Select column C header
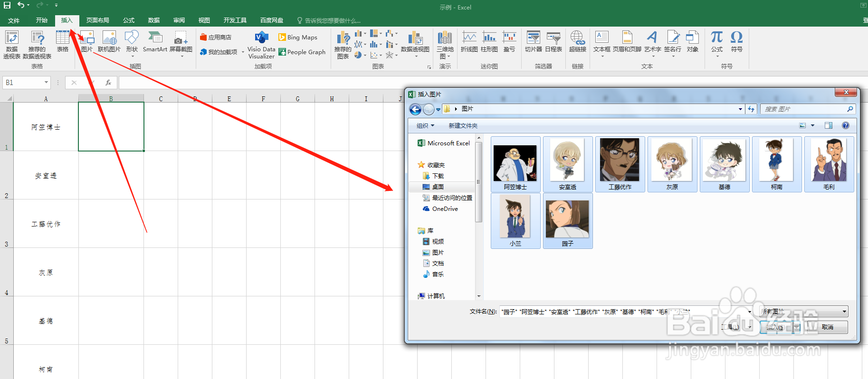 click(x=161, y=99)
